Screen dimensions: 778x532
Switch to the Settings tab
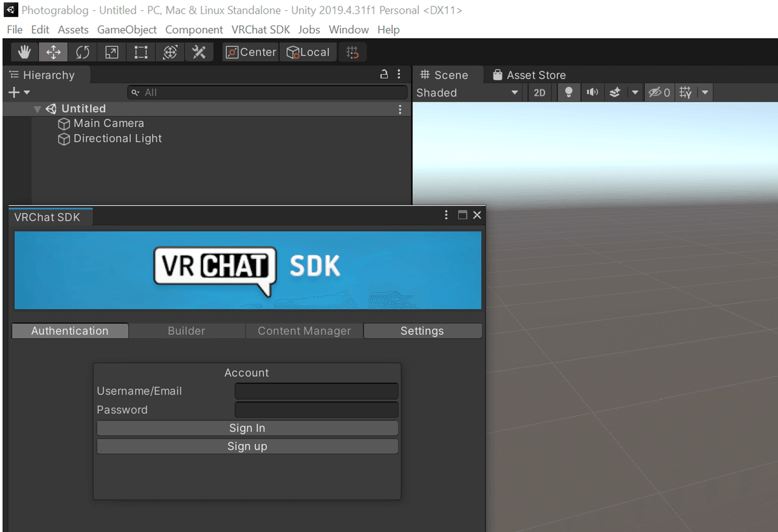422,331
